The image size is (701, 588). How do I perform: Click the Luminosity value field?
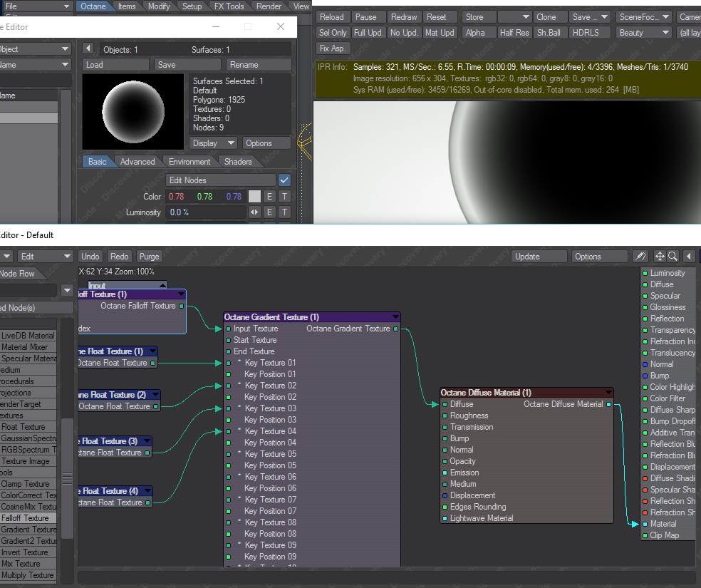pos(206,212)
